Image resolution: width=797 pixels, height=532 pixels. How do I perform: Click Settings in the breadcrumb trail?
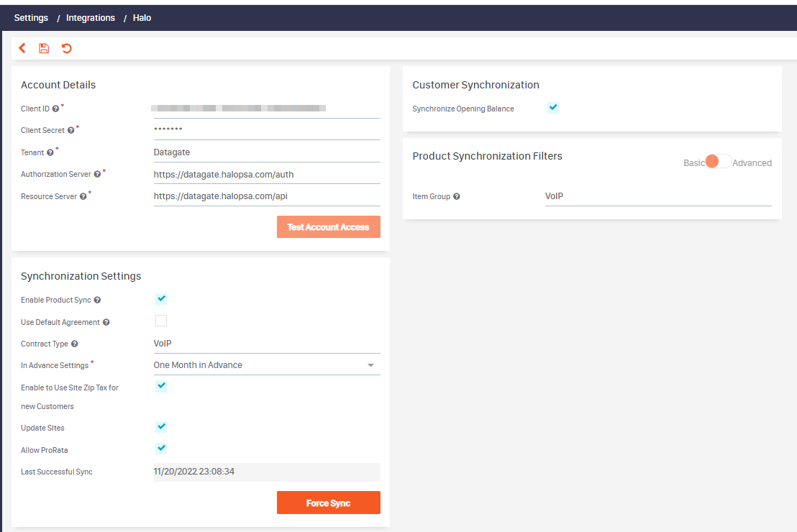(31, 17)
